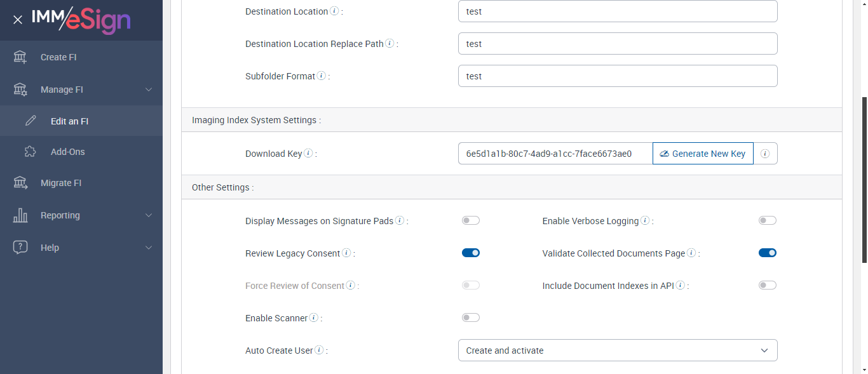This screenshot has height=374, width=868.
Task: Open the Auto Create User dropdown
Action: [x=617, y=351]
